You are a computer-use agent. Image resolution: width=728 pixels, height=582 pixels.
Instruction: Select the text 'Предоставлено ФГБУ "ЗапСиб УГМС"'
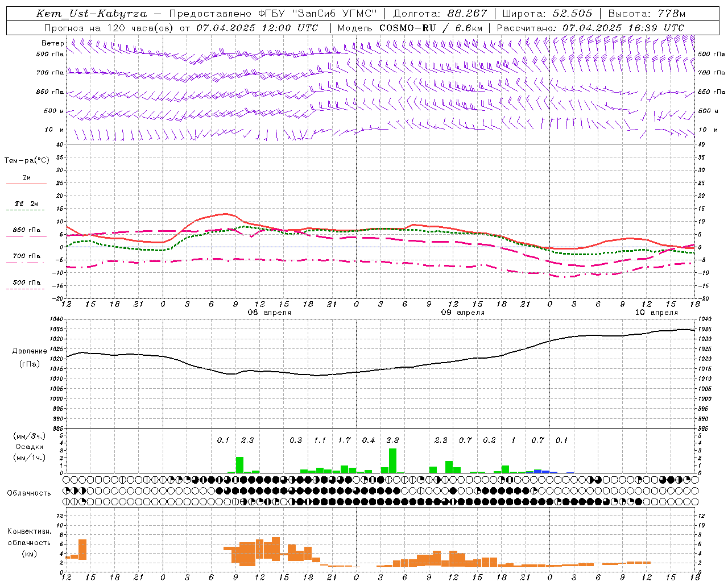[274, 14]
